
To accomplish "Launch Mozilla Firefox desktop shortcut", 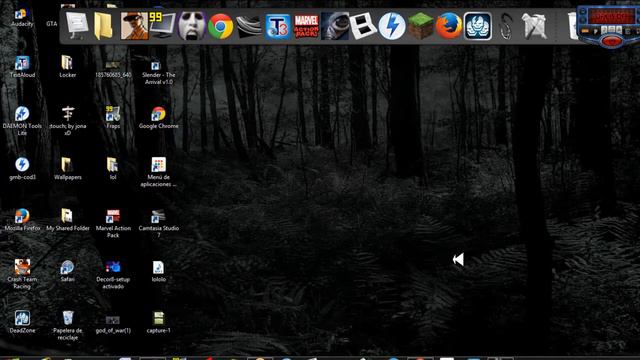I will [x=22, y=220].
